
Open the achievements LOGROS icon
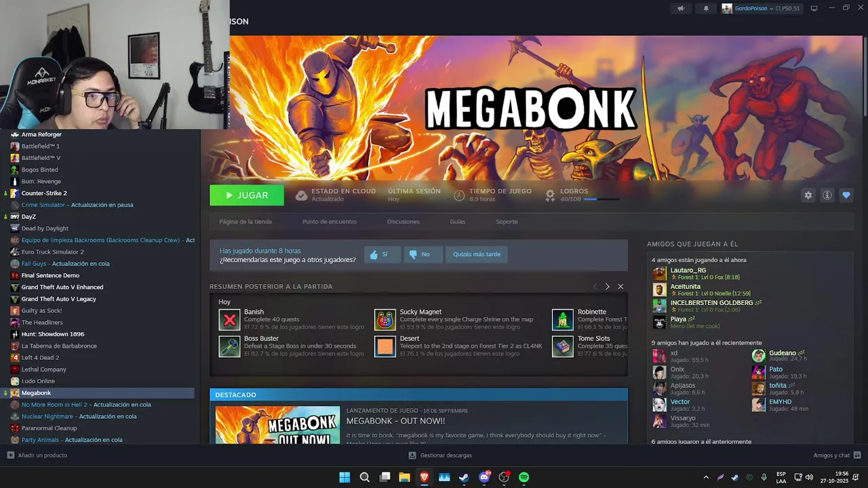[x=550, y=195]
